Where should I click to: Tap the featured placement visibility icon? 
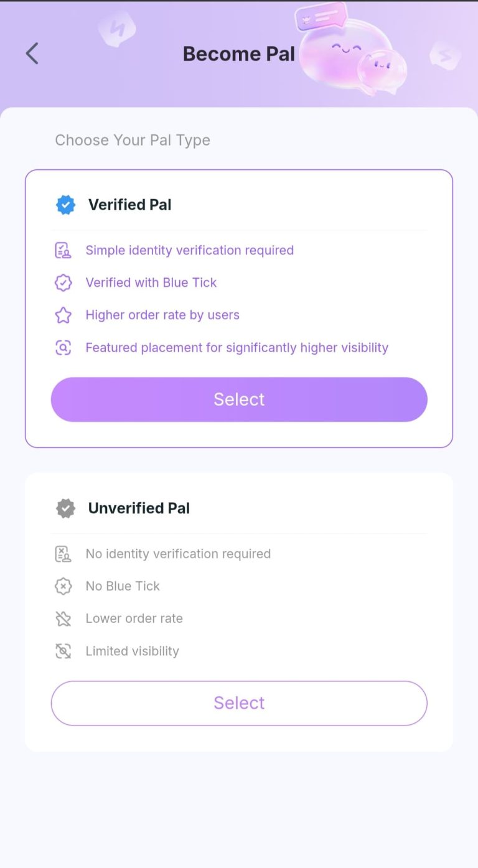(x=63, y=348)
